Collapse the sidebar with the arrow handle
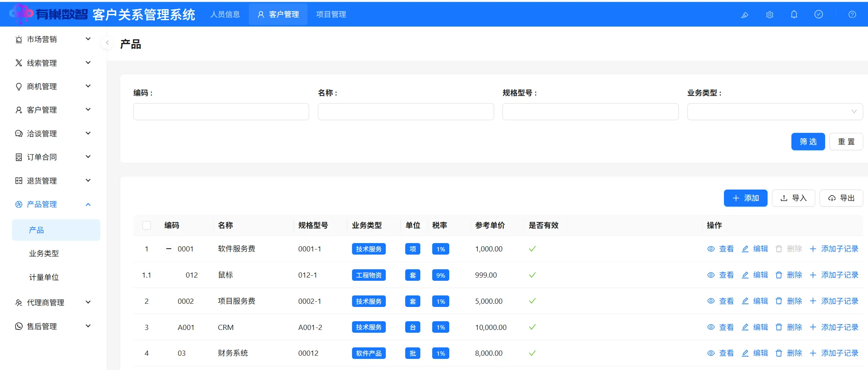Viewport: 868px width, 370px height. (x=107, y=42)
